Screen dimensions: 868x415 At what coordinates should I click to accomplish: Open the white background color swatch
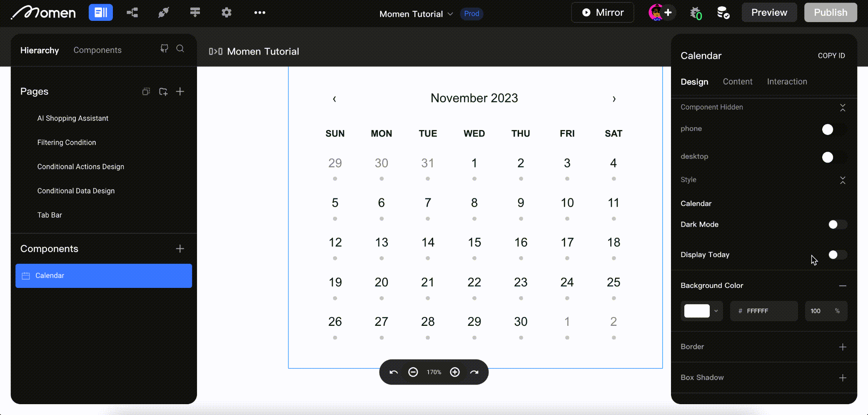click(697, 311)
